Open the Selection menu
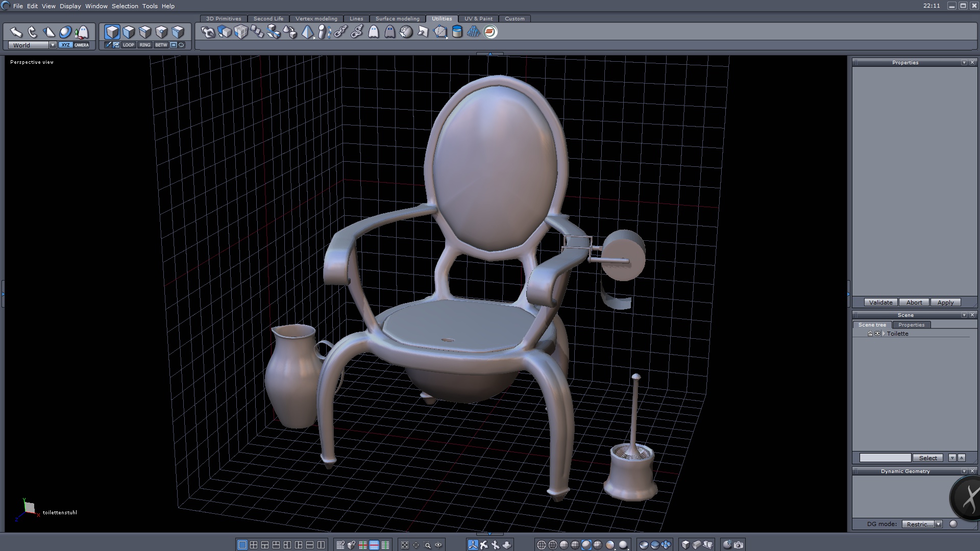980x551 pixels. click(x=125, y=6)
